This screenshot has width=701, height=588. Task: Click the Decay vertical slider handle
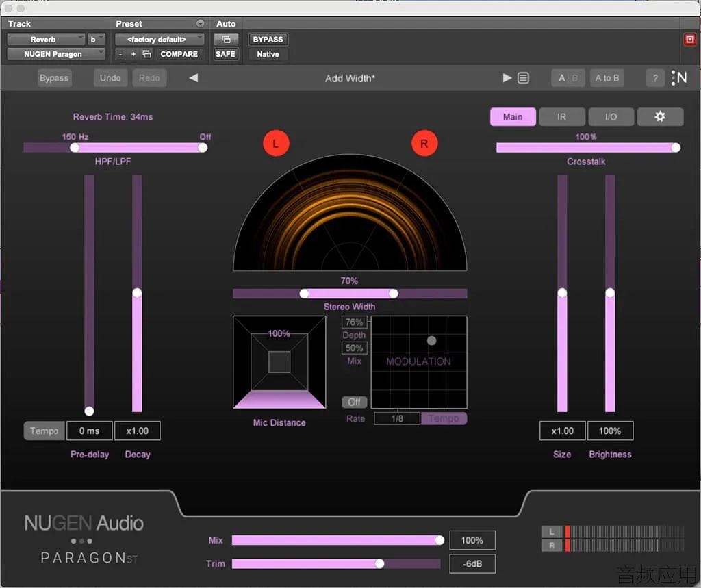(137, 293)
